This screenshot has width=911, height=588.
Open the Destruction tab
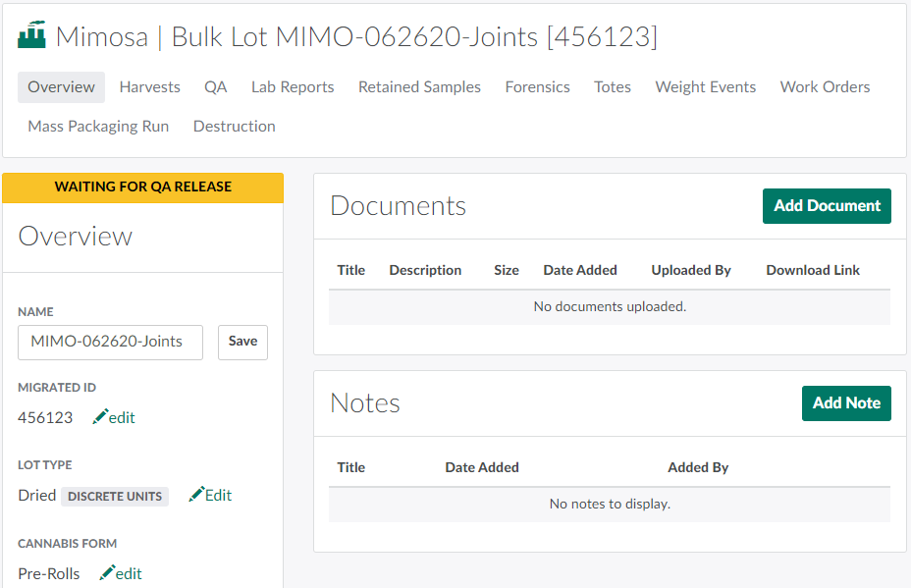click(x=234, y=127)
